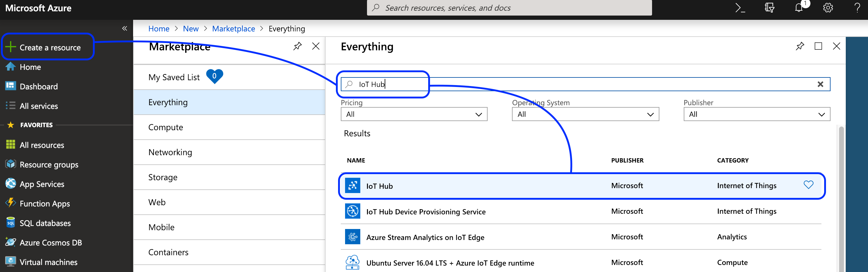Open All services text in sidebar
This screenshot has height=272, width=868.
coord(39,106)
